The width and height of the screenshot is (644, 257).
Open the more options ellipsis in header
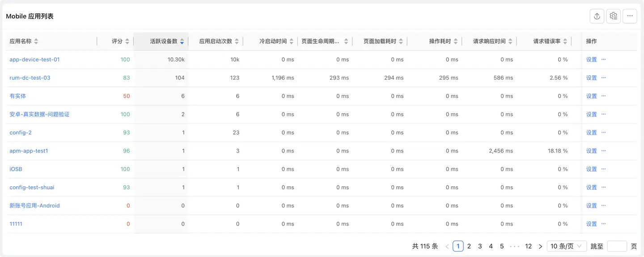(x=630, y=16)
